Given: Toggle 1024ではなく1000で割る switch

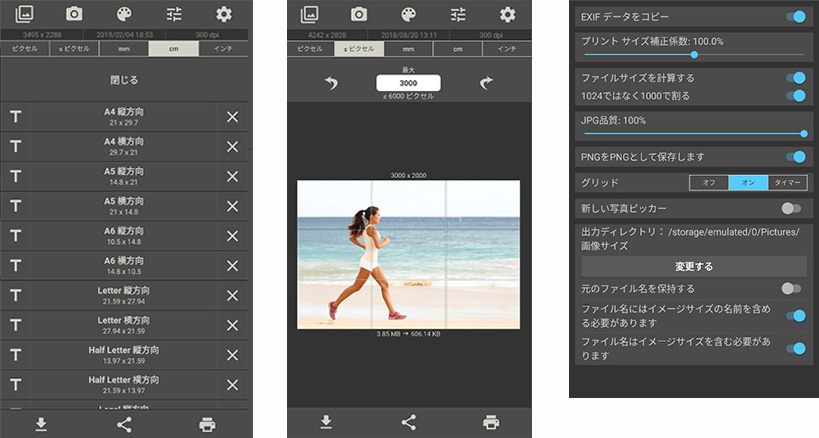Looking at the screenshot, I should [x=796, y=96].
